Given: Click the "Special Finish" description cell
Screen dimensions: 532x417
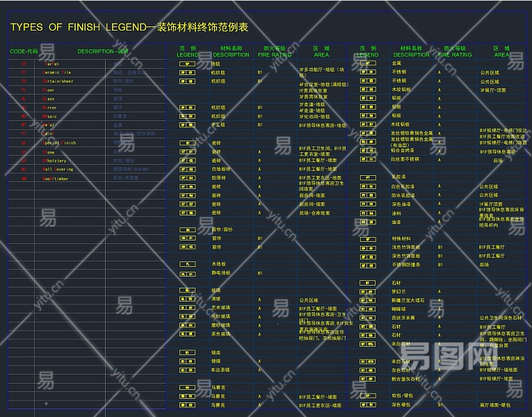Looking at the screenshot, I should 59,142.
